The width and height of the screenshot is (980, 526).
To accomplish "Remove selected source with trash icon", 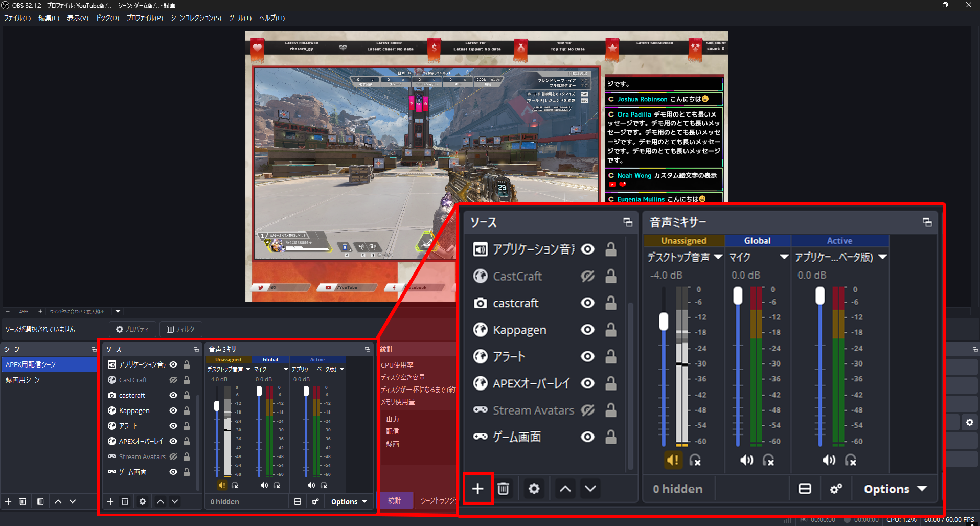I will click(x=125, y=501).
